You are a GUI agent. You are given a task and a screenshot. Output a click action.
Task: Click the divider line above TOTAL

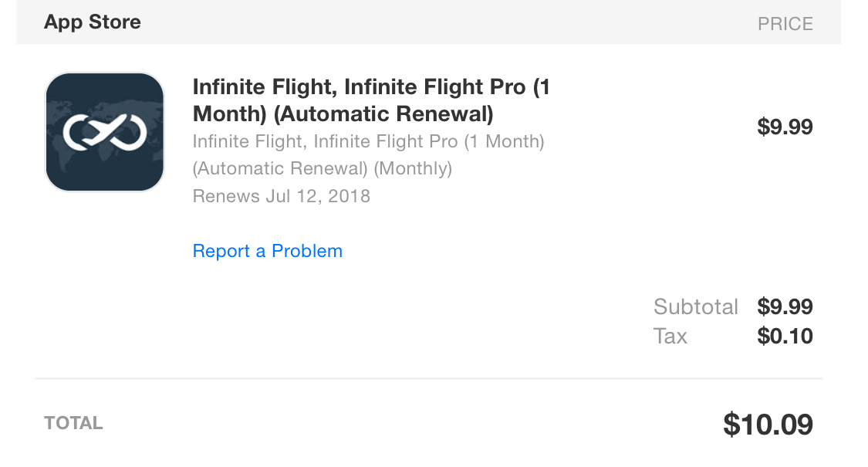coord(428,379)
